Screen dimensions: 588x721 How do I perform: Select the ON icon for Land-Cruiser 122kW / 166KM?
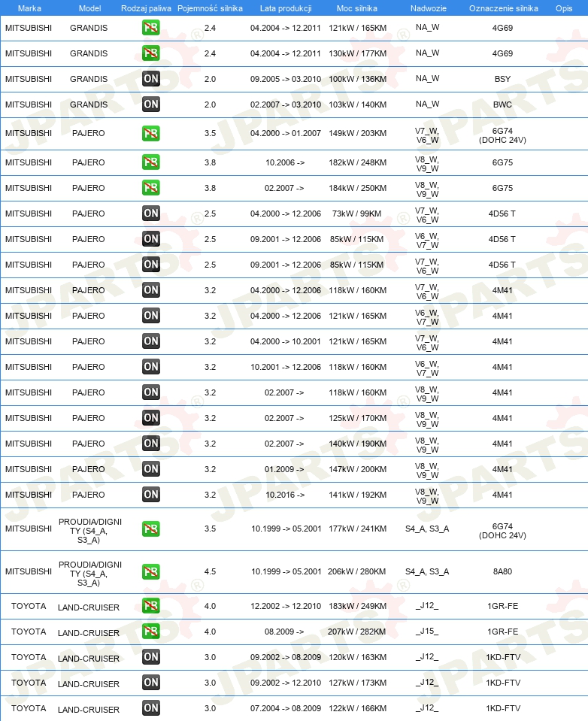151,708
